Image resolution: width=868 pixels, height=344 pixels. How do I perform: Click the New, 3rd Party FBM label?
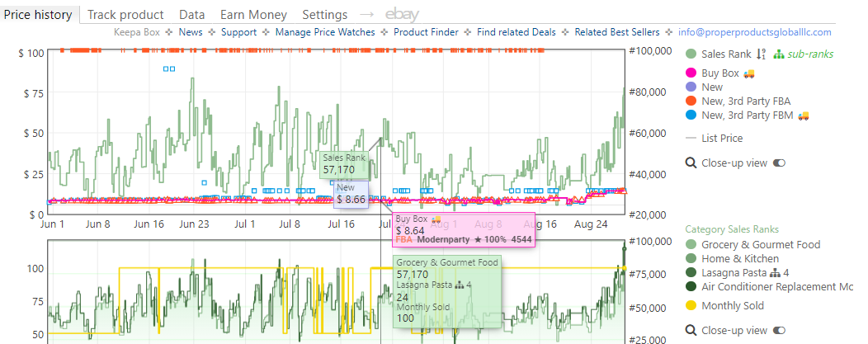(748, 115)
